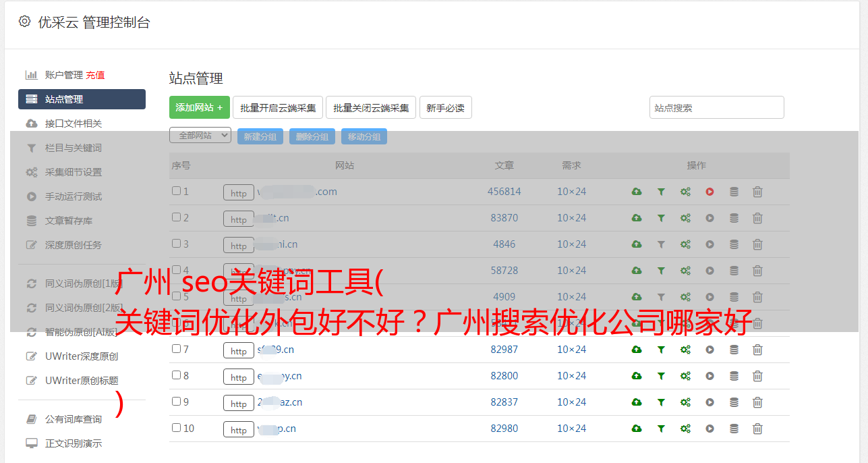
Task: Click cloud upload icon in row 9 (82837 articles)
Action: (x=636, y=402)
